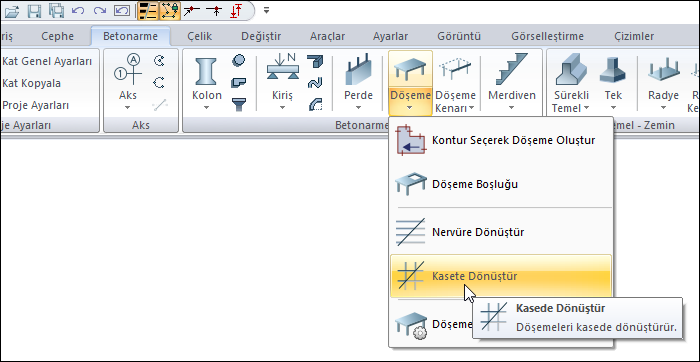Open the Araçlar tab

pos(328,36)
